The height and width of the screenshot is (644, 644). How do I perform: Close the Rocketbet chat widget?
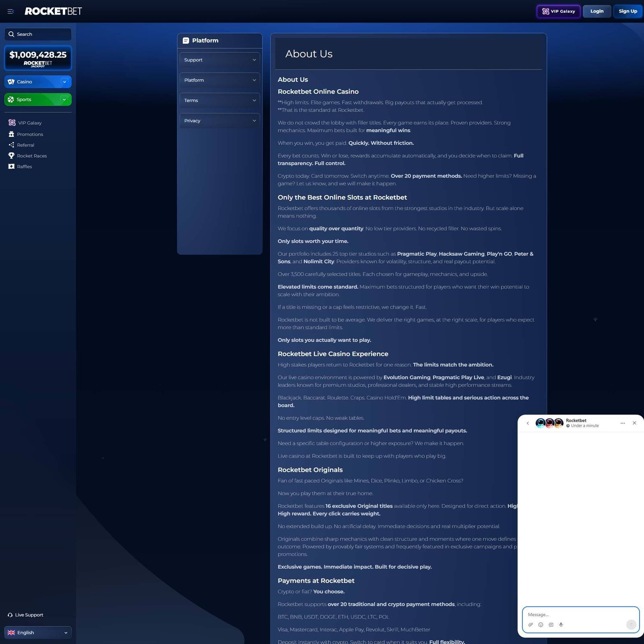[634, 423]
